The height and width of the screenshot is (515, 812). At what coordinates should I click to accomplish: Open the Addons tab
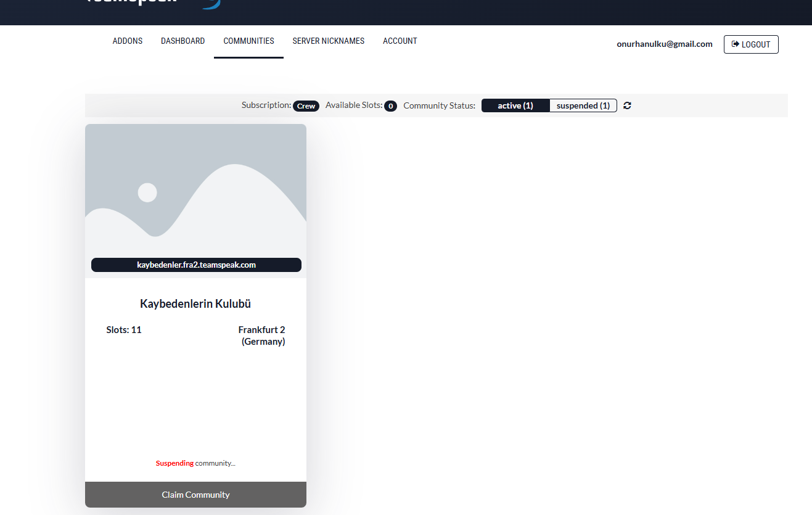pos(128,41)
